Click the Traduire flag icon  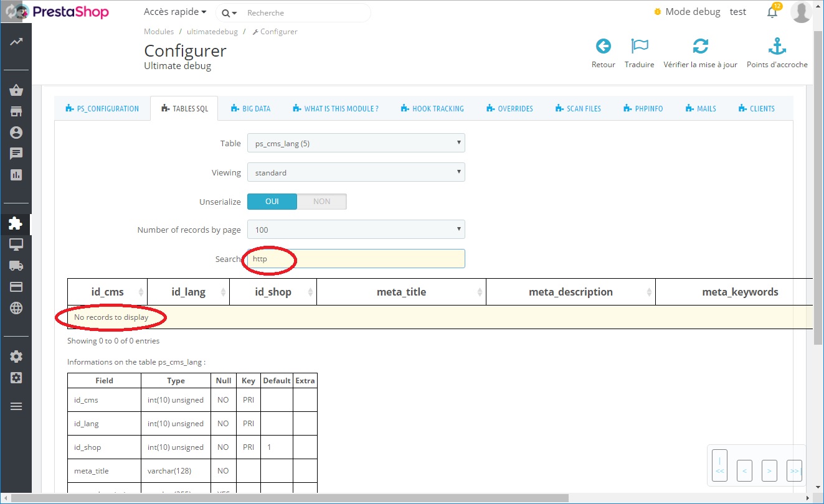point(640,46)
